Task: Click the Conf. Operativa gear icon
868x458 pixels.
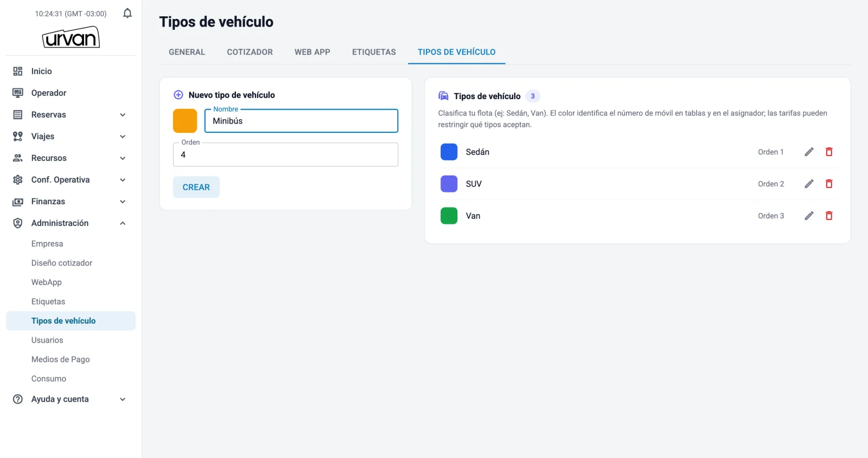Action: tap(18, 179)
